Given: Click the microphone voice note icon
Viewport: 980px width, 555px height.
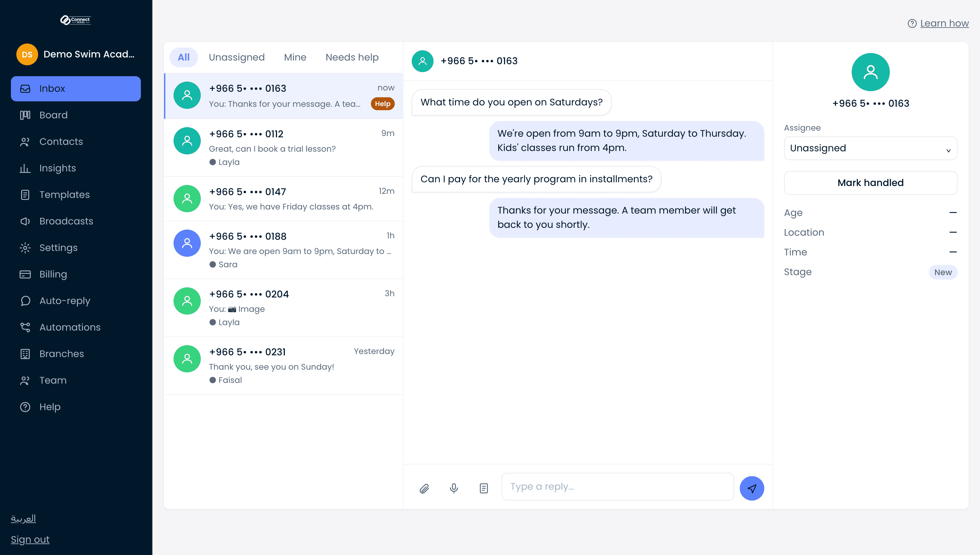Looking at the screenshot, I should 454,488.
